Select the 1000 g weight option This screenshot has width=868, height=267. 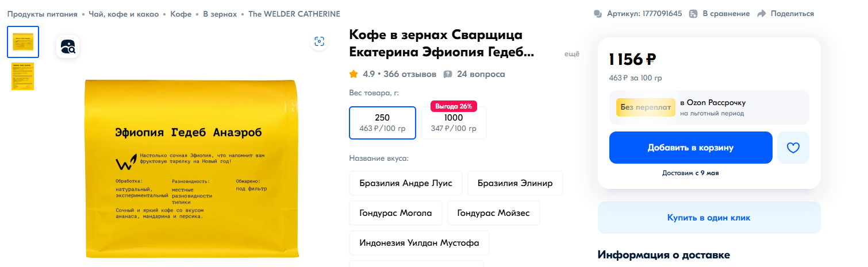454,123
